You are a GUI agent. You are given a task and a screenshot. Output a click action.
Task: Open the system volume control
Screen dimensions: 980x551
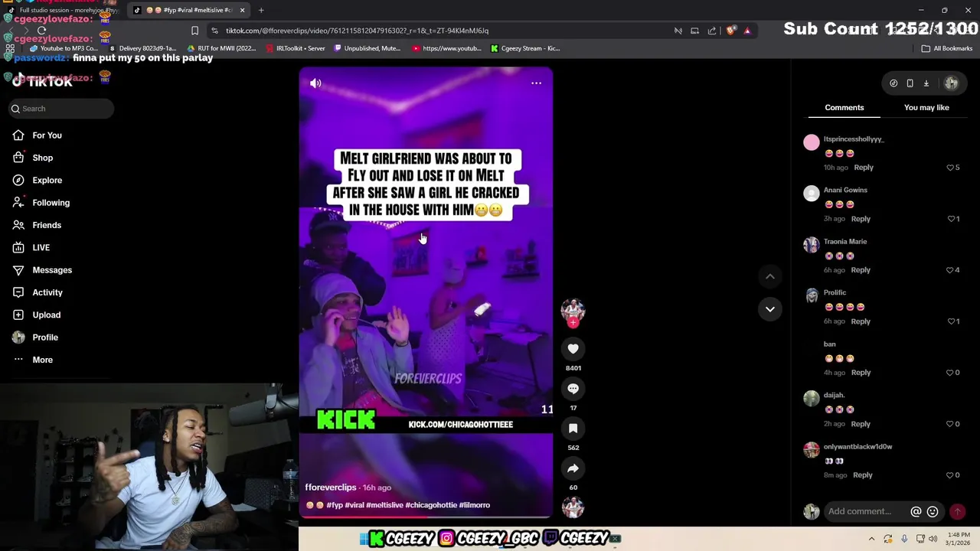click(933, 539)
